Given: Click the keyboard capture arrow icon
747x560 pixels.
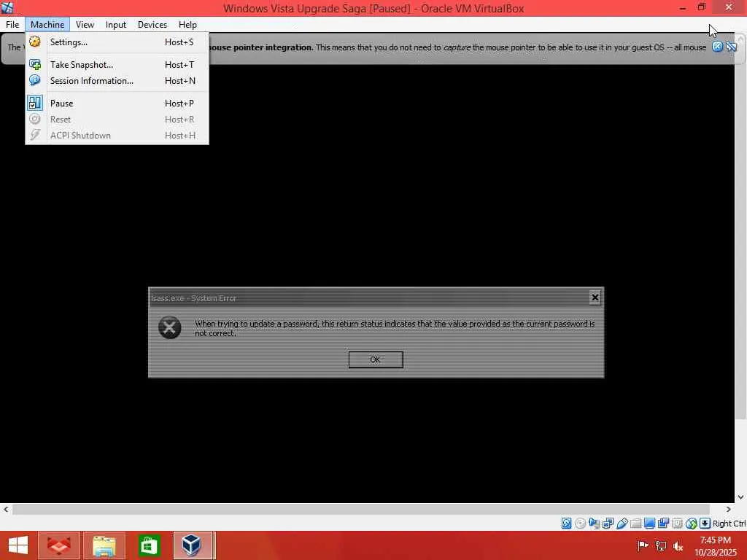Looking at the screenshot, I should pyautogui.click(x=705, y=524).
